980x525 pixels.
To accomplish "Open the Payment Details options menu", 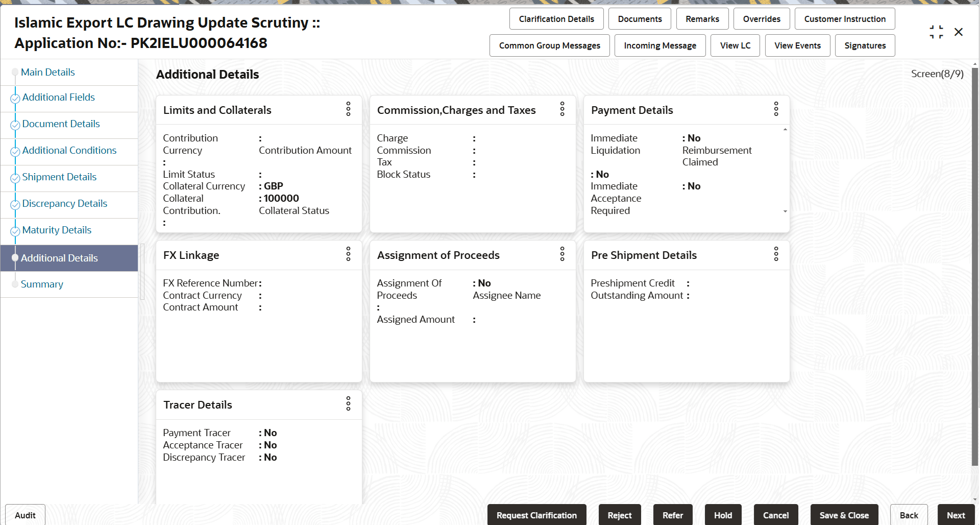I will coord(776,109).
